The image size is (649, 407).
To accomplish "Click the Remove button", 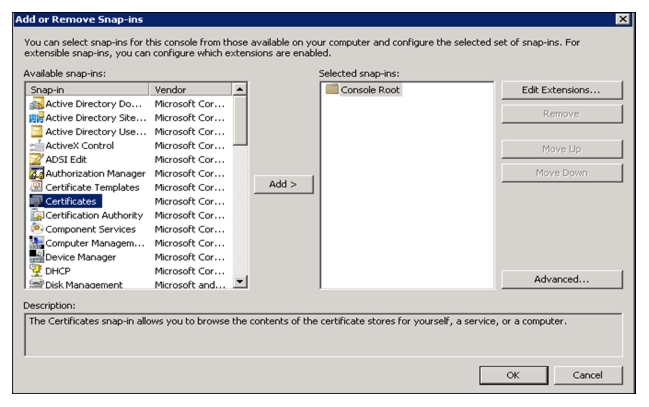I will click(x=562, y=114).
